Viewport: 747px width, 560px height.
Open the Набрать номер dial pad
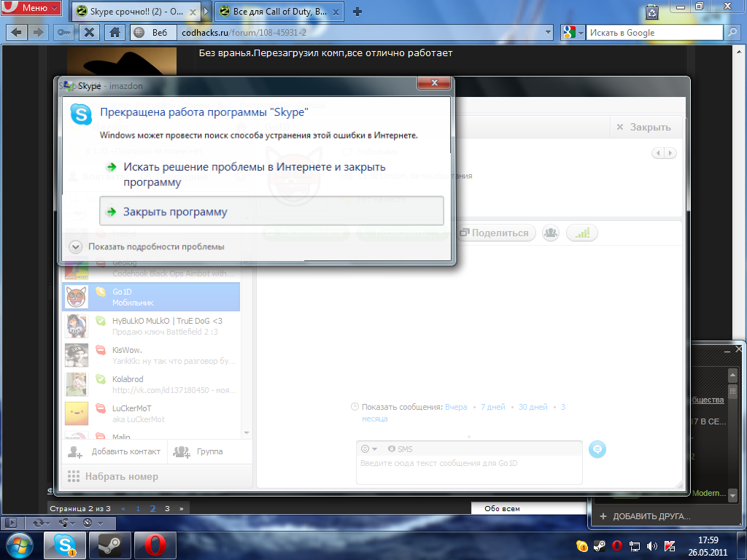pyautogui.click(x=158, y=476)
